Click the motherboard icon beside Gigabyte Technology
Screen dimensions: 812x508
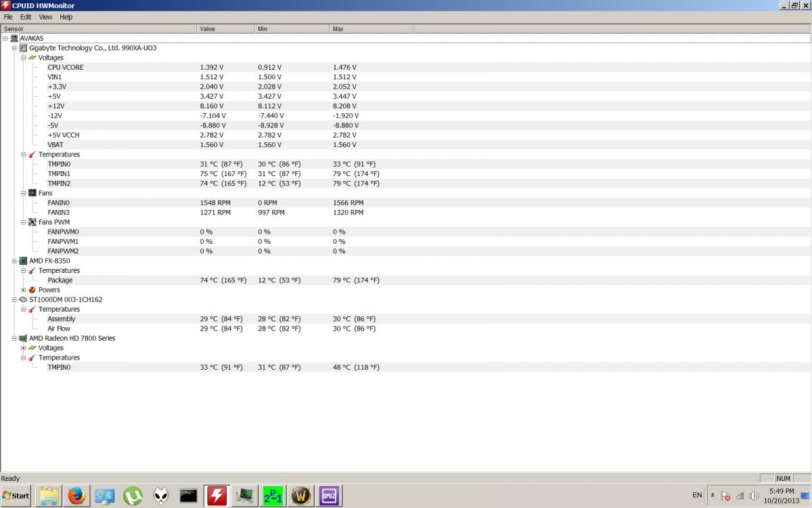23,48
